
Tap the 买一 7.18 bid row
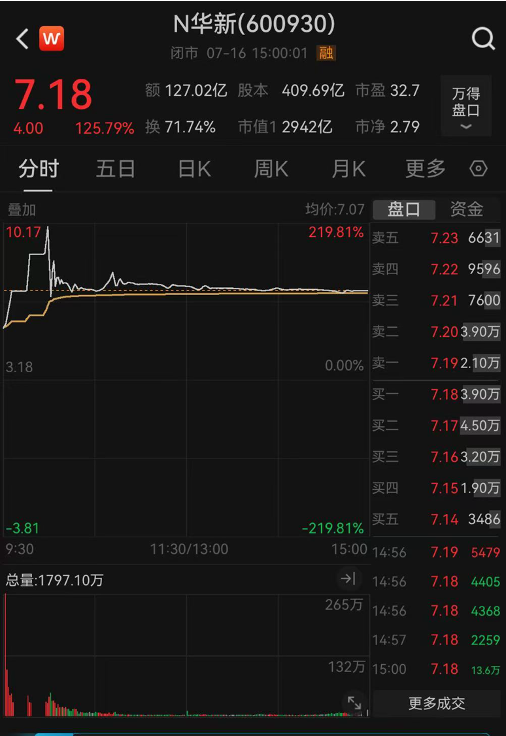pyautogui.click(x=436, y=394)
